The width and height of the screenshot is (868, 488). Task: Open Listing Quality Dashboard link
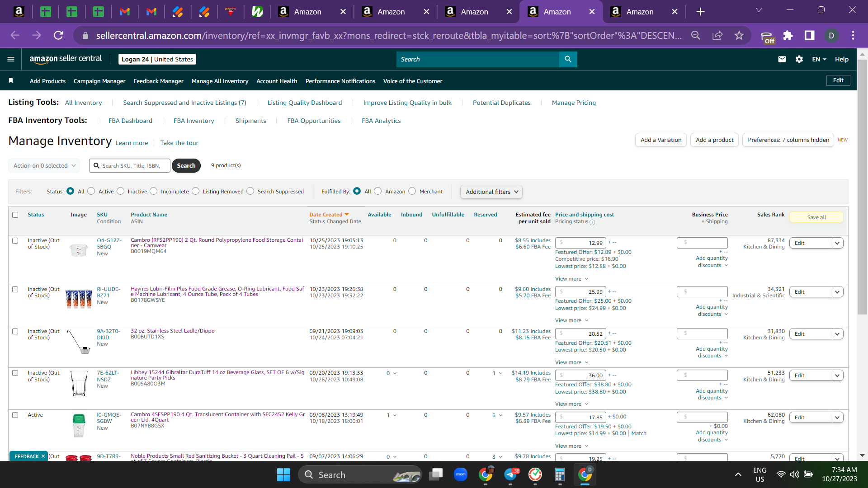coord(305,103)
